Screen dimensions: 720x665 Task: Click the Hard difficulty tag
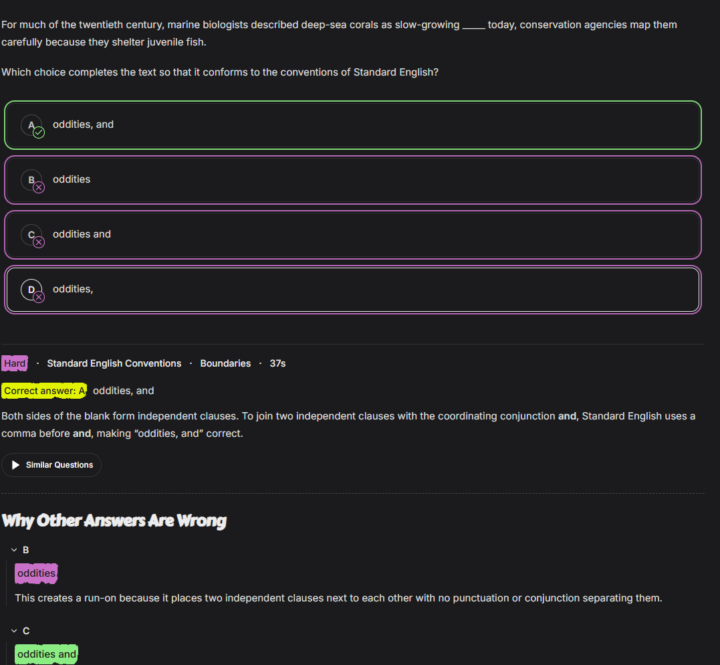click(x=15, y=363)
